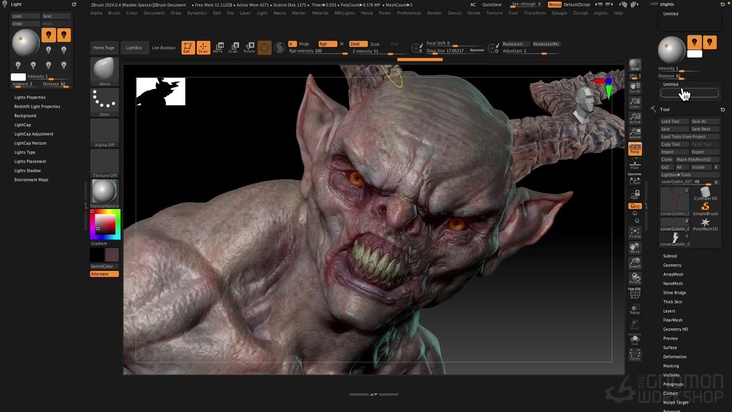732x412 pixels.
Task: Activate the Draw mode icon
Action: (203, 47)
